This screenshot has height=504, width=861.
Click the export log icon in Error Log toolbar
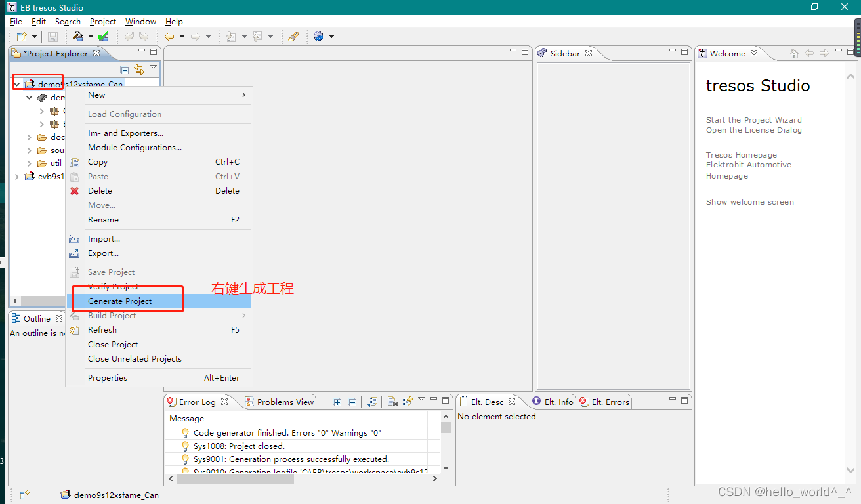point(372,402)
